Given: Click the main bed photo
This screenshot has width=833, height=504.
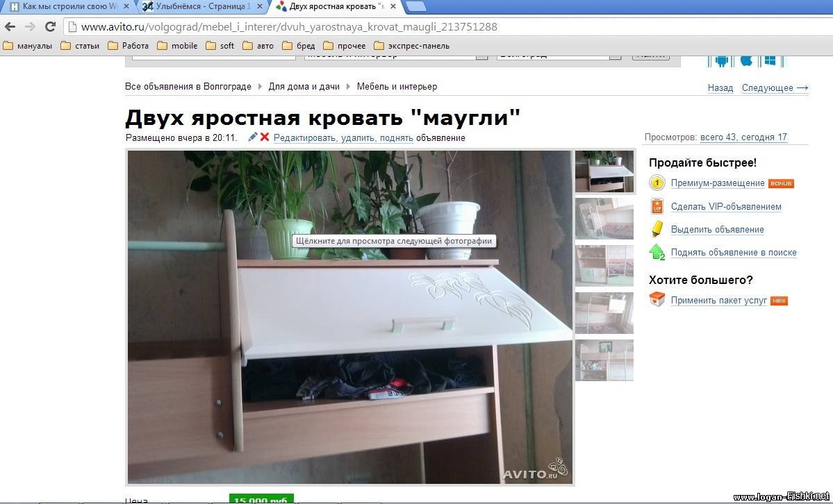Looking at the screenshot, I should 350,317.
